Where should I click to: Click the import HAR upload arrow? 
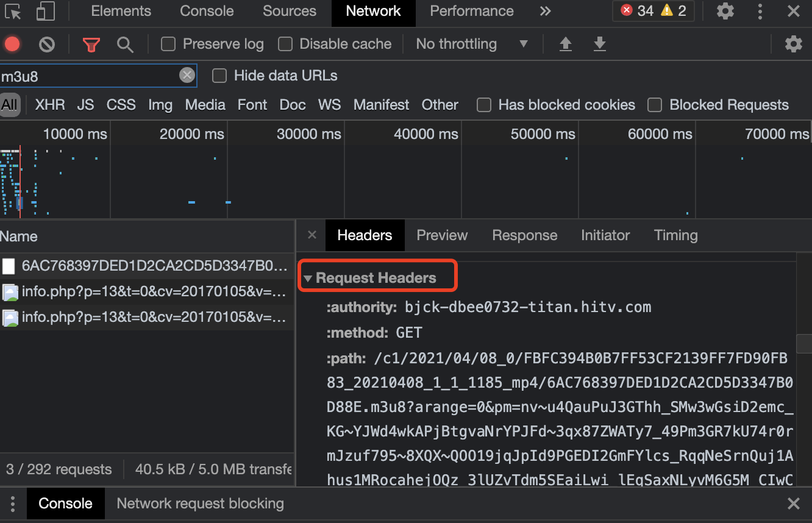coord(566,44)
